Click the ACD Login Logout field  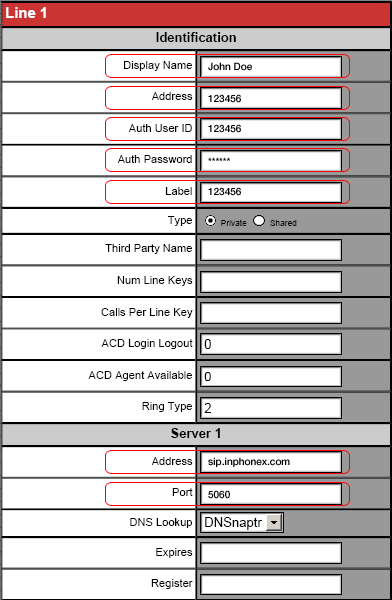tap(271, 344)
